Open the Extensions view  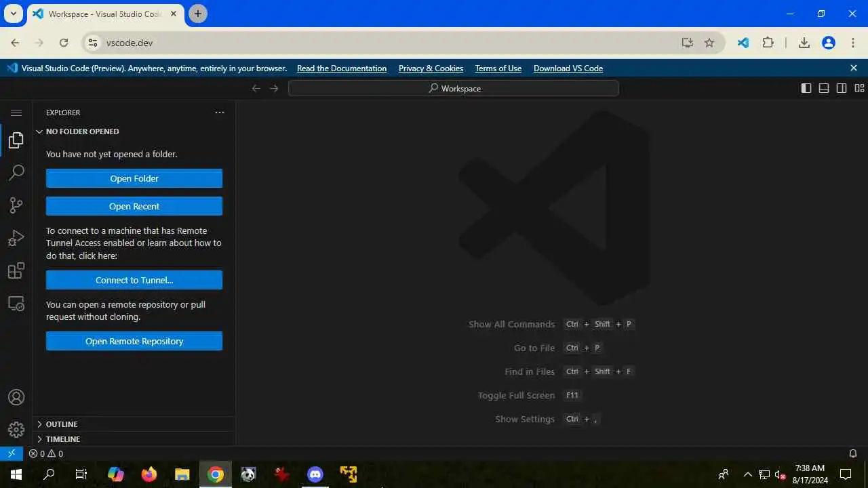(16, 271)
